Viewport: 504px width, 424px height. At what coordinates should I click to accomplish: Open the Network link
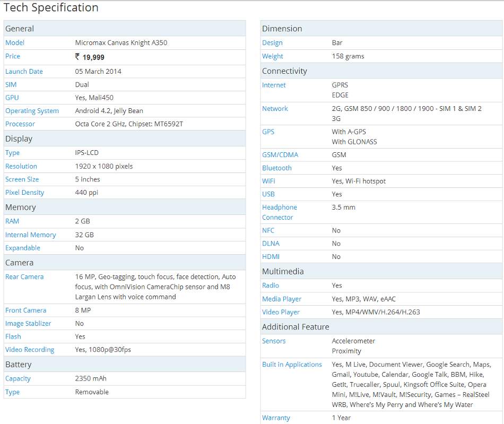tap(275, 109)
